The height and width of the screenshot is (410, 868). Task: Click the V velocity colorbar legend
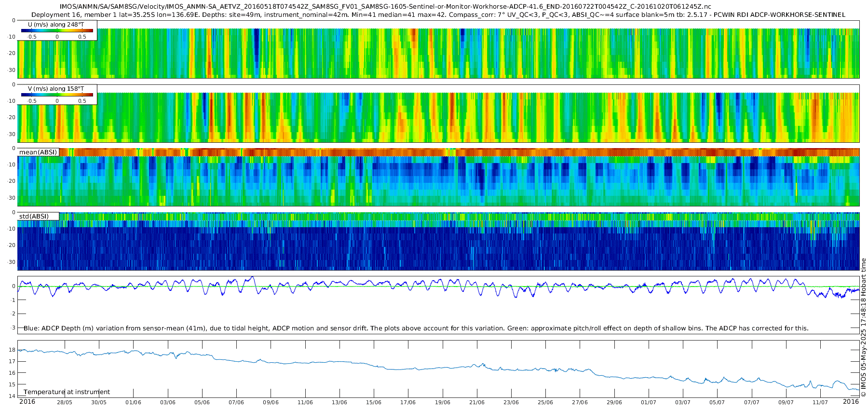tap(57, 95)
